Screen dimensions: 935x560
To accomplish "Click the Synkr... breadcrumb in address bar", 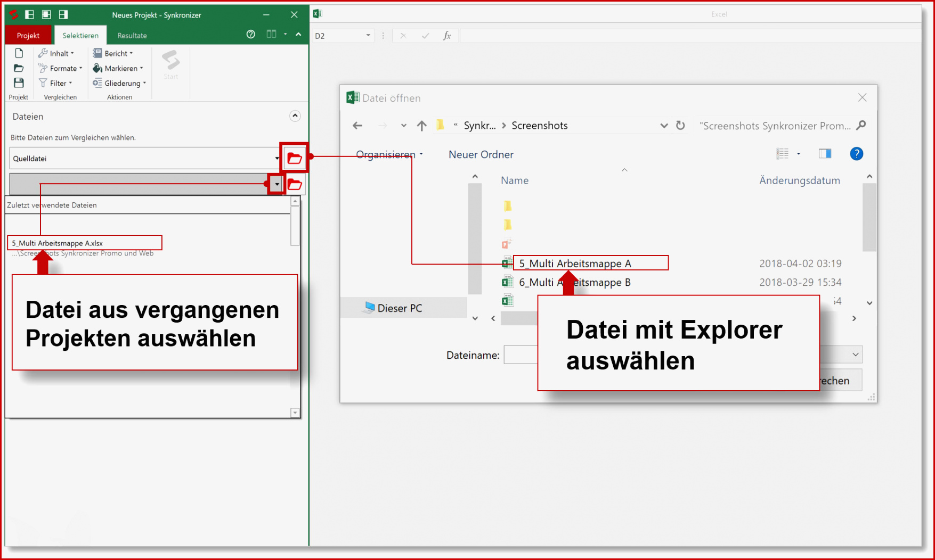I will click(479, 126).
